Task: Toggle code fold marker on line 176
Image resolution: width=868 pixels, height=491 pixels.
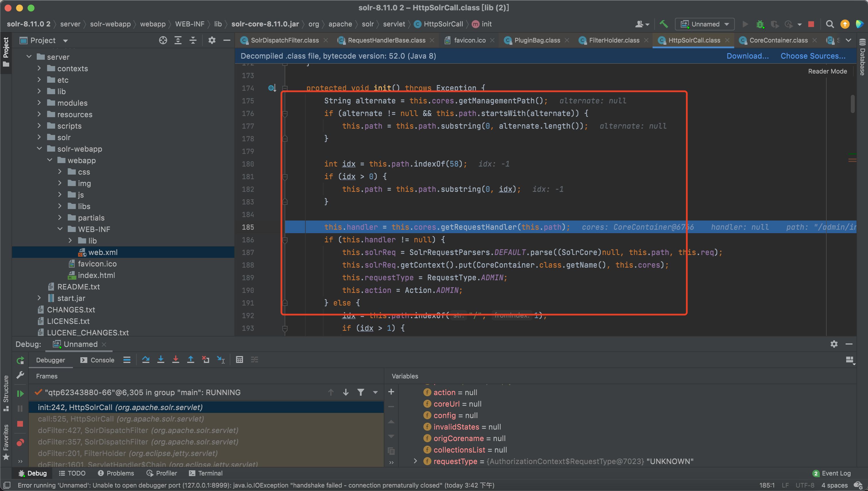Action: (285, 114)
